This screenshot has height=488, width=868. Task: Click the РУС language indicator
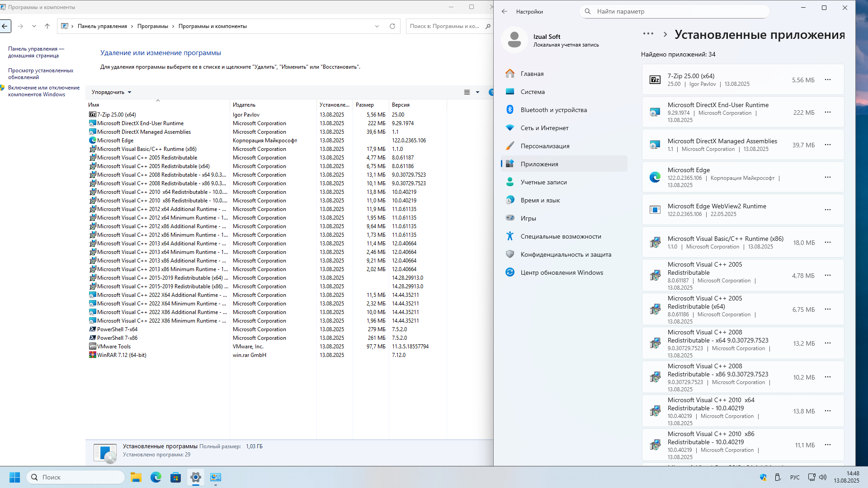point(795,478)
